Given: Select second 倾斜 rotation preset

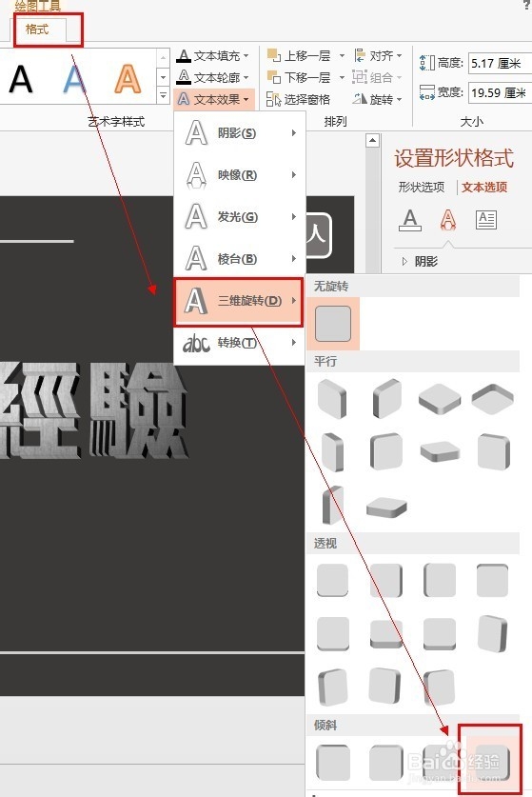Looking at the screenshot, I should coord(386,763).
